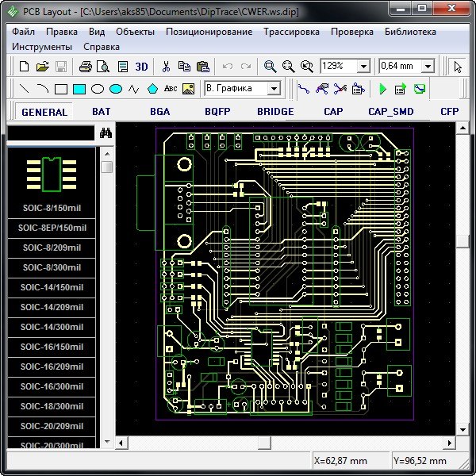Choose the SOIC-16/300mil component entry
This screenshot has width=476, height=476.
52,386
